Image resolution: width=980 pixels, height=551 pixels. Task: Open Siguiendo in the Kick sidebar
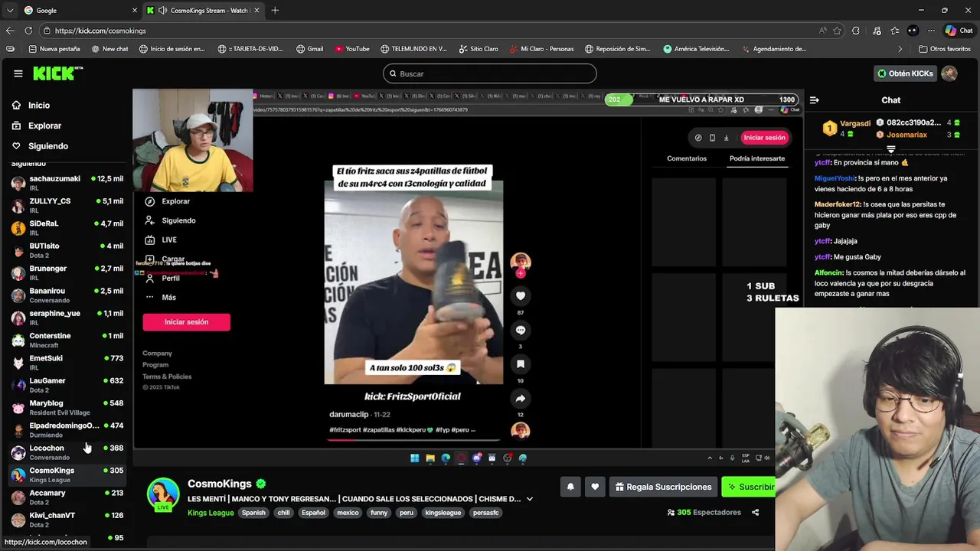point(47,146)
